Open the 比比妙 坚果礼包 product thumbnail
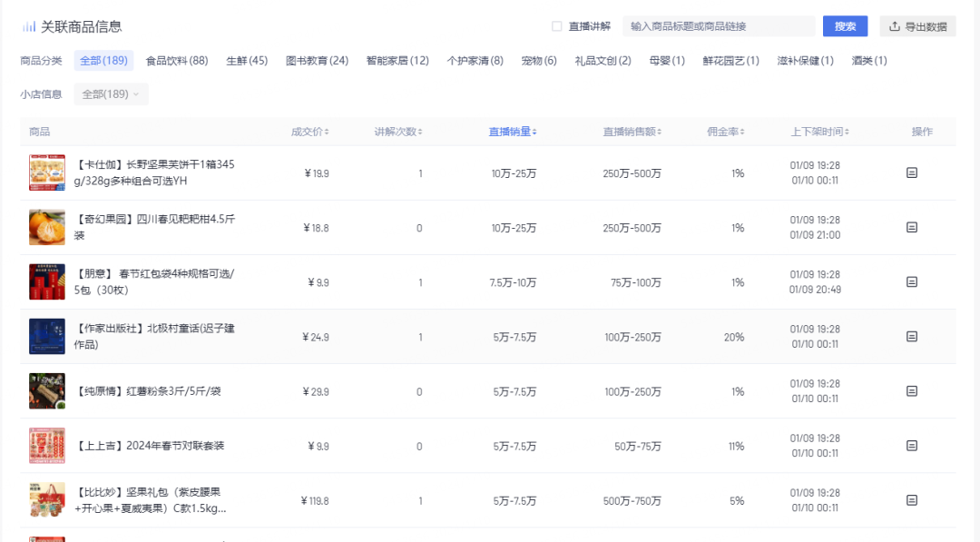The image size is (980, 542). [47, 500]
